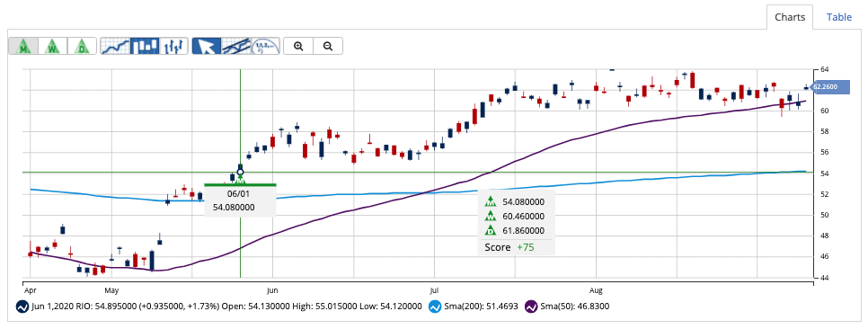Toggle the daily (D) triangle signal

tap(82, 46)
